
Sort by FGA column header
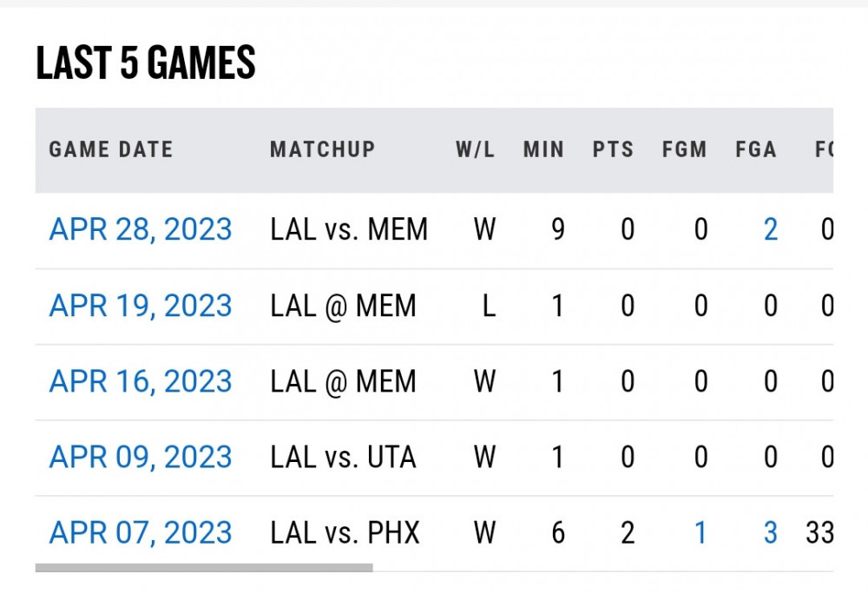click(755, 149)
